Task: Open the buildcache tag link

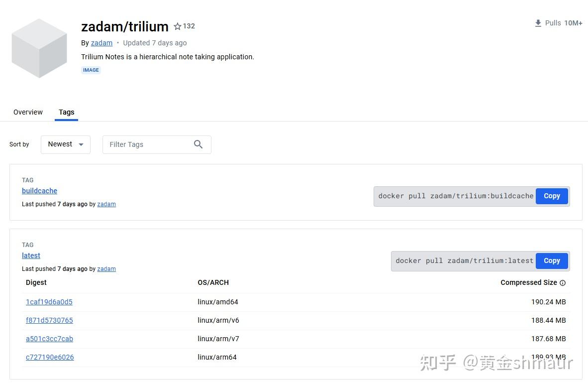Action: point(39,190)
